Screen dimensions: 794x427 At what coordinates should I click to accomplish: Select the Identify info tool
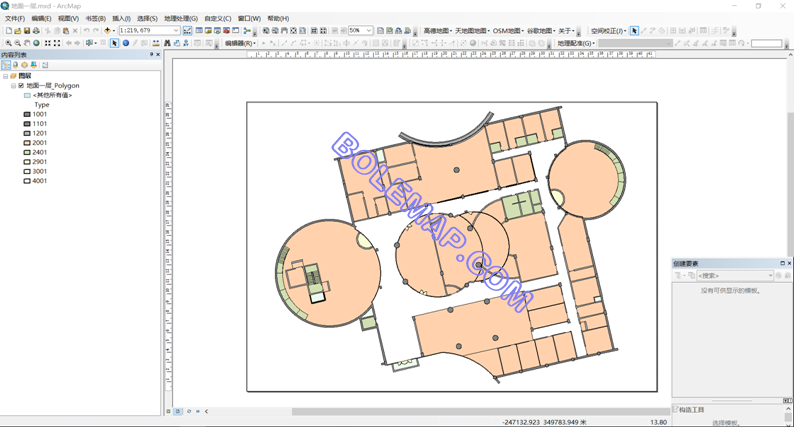click(x=126, y=43)
